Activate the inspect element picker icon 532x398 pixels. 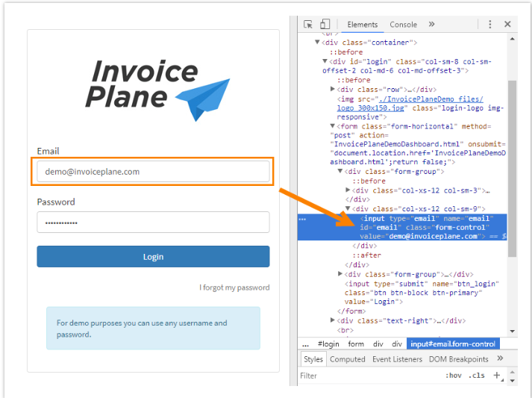307,25
